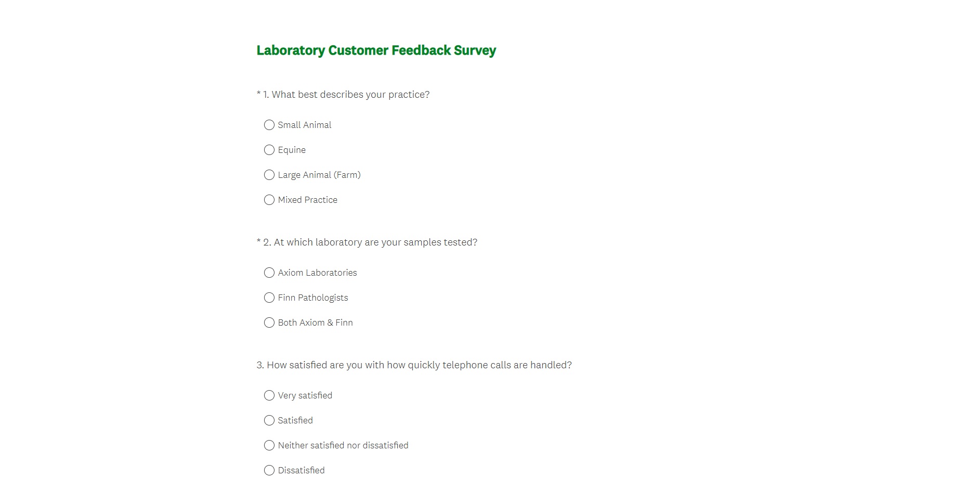Click the 'Large Animal (Farm)' label text
Image resolution: width=980 pixels, height=477 pixels.
click(319, 175)
